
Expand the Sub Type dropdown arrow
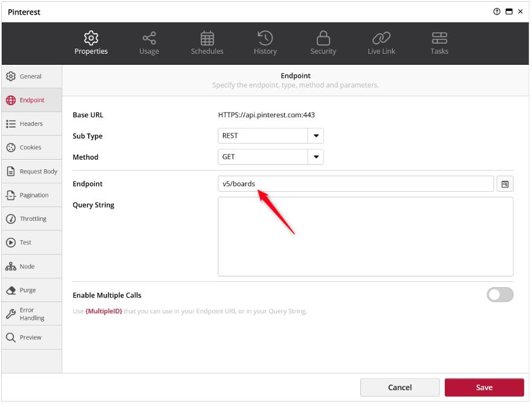(x=317, y=136)
